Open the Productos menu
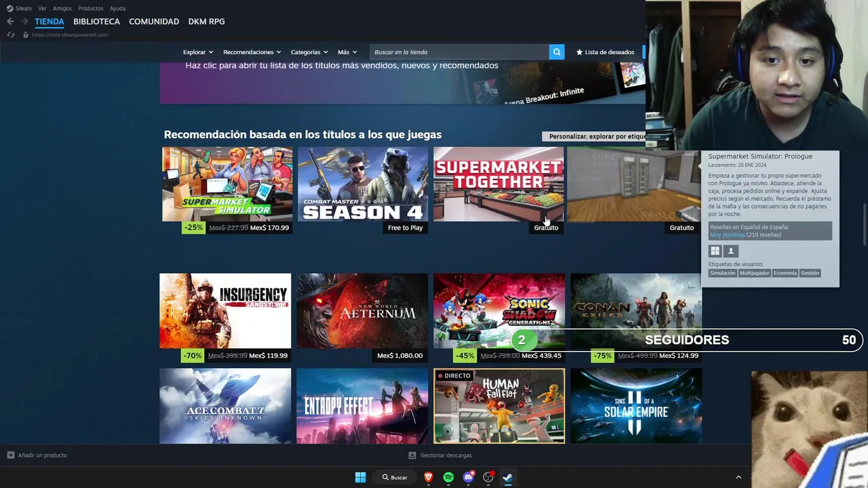 coord(91,8)
